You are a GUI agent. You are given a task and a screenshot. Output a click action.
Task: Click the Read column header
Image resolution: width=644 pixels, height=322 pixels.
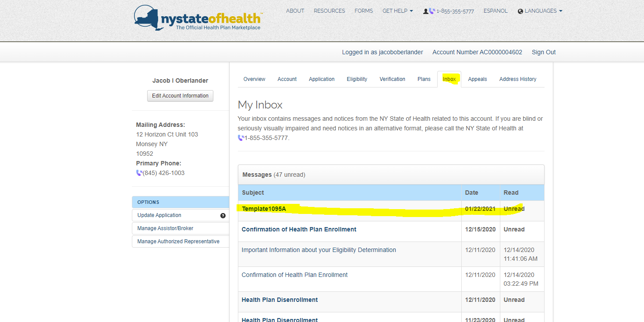click(x=511, y=192)
